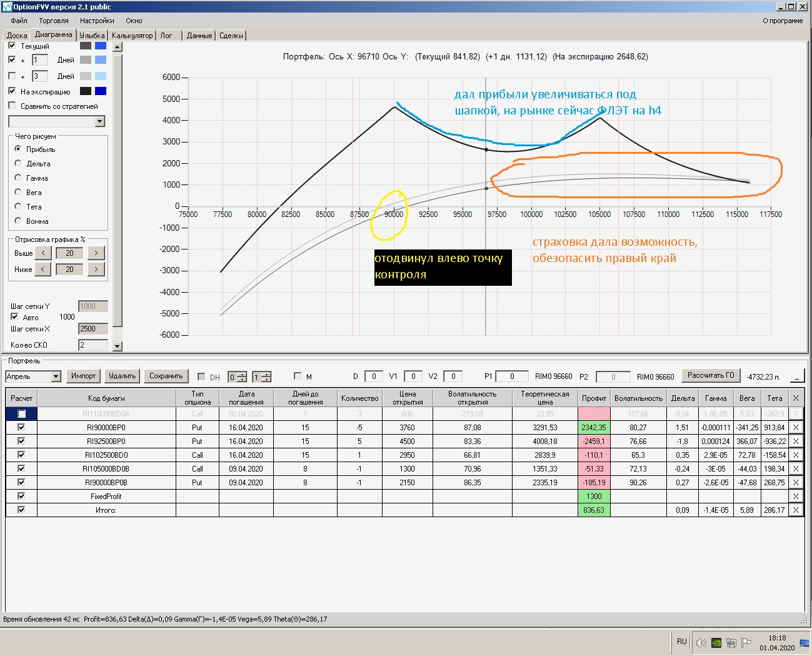This screenshot has width=812, height=656.
Task: Open the Окно menu
Action: point(134,21)
